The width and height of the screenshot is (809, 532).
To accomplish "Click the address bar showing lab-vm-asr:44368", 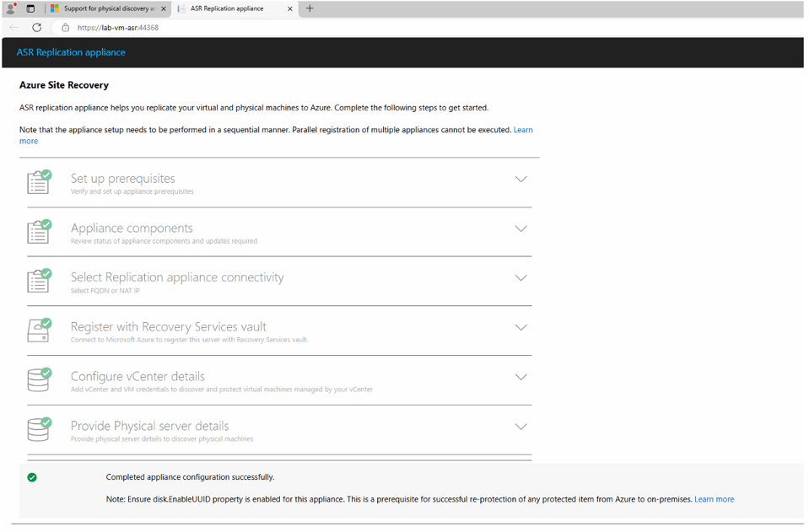I will coord(117,28).
